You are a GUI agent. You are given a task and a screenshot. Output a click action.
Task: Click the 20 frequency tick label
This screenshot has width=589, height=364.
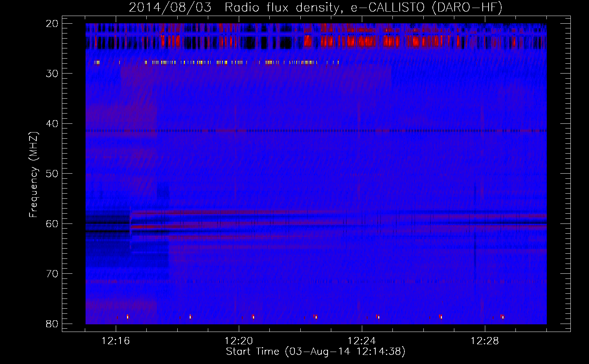[52, 24]
